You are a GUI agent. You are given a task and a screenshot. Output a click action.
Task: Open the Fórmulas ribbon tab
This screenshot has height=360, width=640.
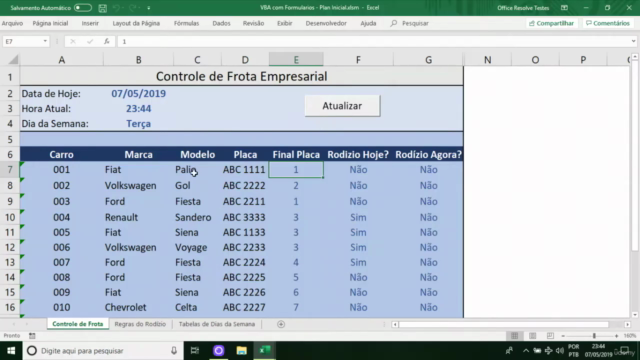click(186, 23)
